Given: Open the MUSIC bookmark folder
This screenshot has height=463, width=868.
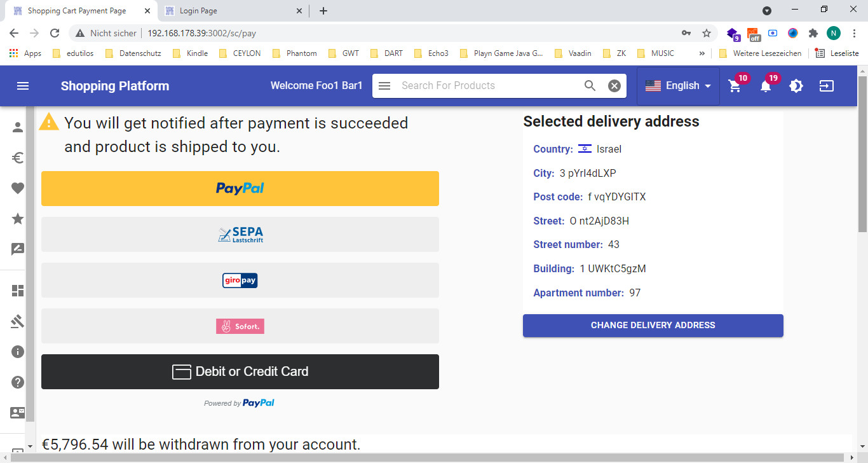Looking at the screenshot, I should tap(656, 53).
